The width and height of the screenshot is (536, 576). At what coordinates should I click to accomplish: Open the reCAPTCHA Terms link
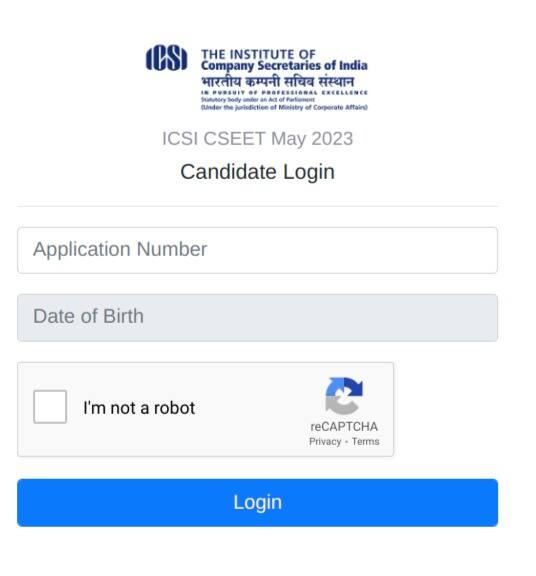pos(366,441)
